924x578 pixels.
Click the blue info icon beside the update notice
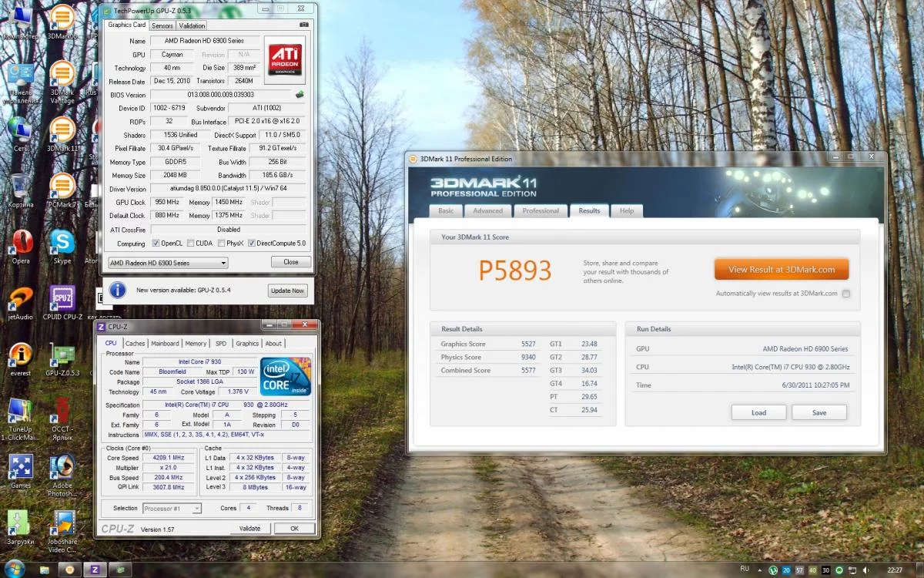(117, 290)
